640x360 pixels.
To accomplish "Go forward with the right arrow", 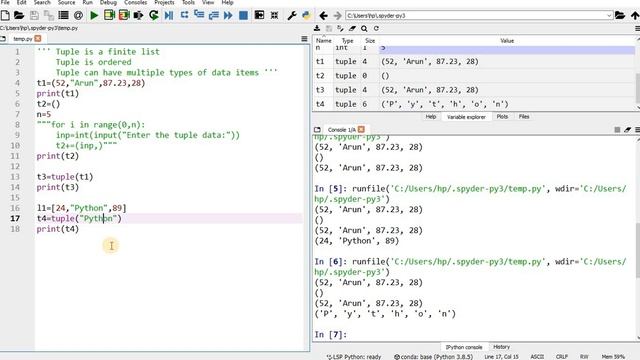I will (337, 16).
